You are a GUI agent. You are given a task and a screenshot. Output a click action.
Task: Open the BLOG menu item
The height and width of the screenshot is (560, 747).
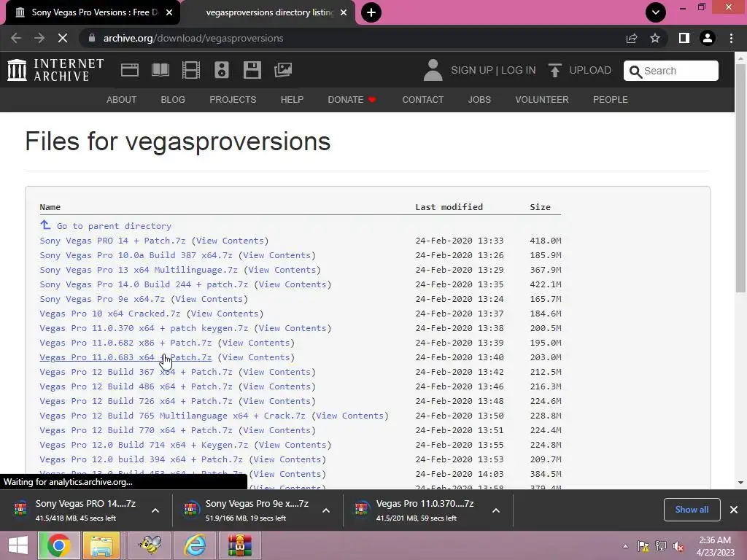(173, 99)
